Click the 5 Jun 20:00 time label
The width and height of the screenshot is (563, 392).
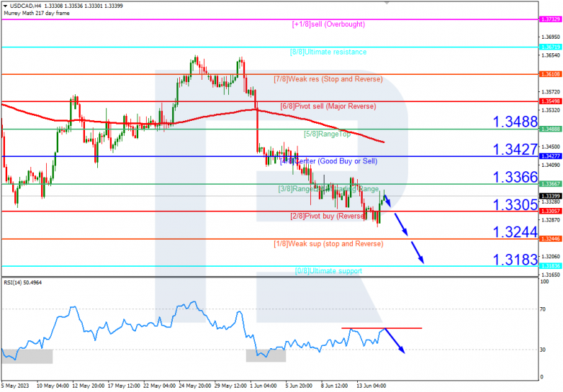pos(299,386)
